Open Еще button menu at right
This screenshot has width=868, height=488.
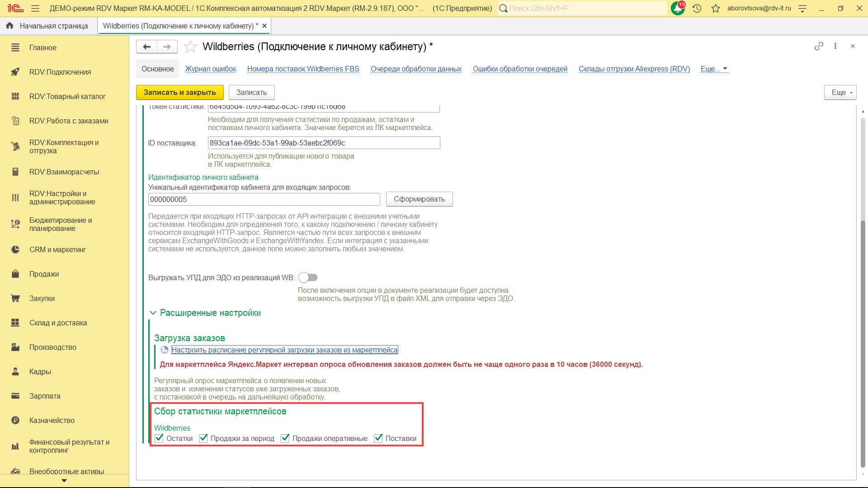840,92
